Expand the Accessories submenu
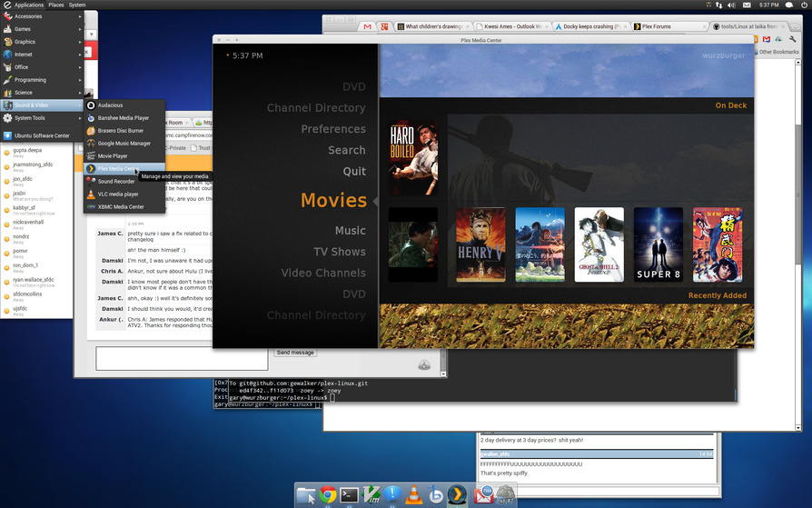 [x=42, y=16]
